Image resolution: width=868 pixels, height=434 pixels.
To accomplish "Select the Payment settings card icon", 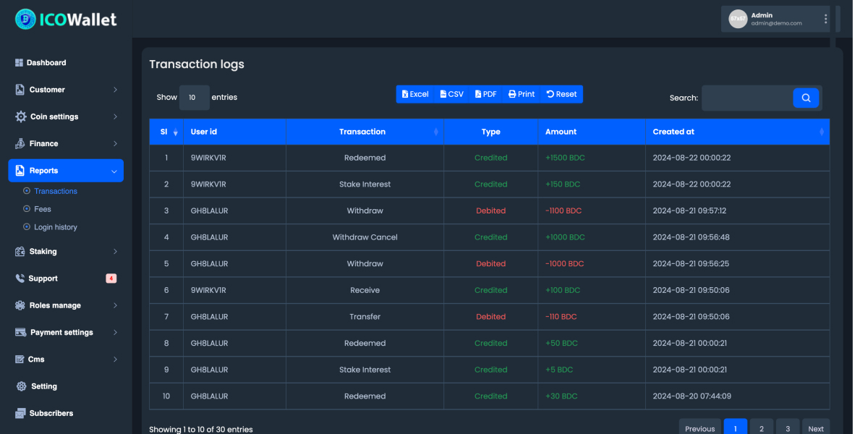I will [20, 332].
